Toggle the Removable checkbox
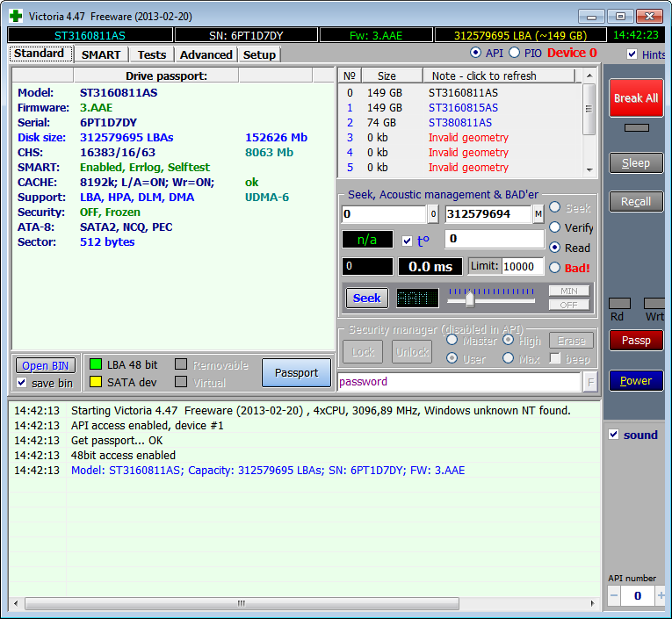The height and width of the screenshot is (619, 672). pos(181,364)
